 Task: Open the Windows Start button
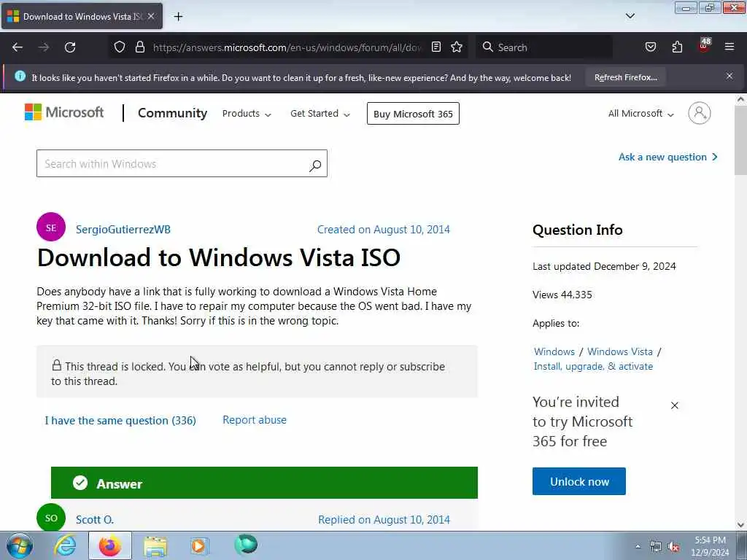coord(19,545)
